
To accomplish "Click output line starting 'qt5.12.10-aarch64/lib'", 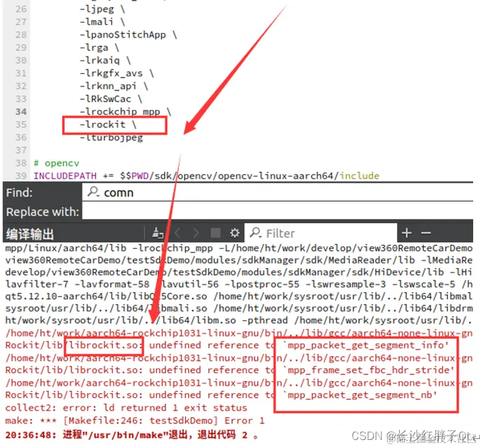I will 239,297.
